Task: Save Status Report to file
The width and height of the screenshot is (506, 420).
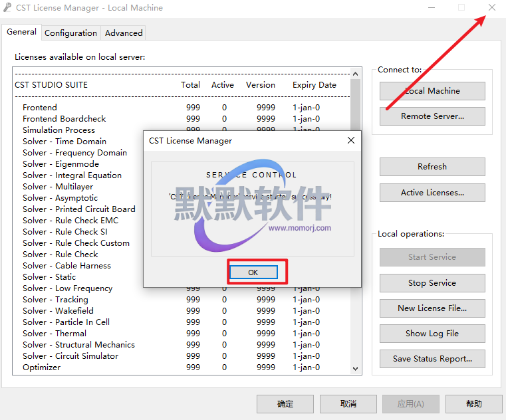Action: [x=432, y=359]
